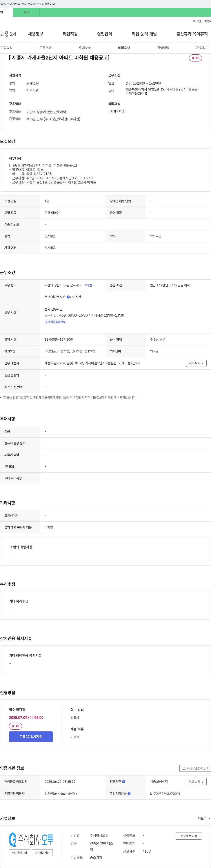
Task: Click the 이력서 required document text
Action: [x=75, y=737]
